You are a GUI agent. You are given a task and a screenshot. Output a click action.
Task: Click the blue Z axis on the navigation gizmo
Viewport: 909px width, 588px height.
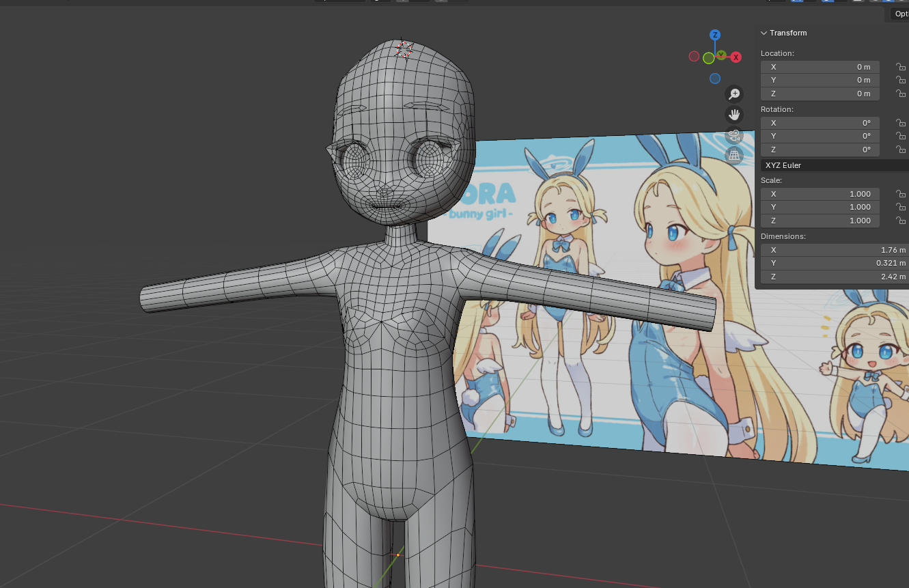(715, 35)
